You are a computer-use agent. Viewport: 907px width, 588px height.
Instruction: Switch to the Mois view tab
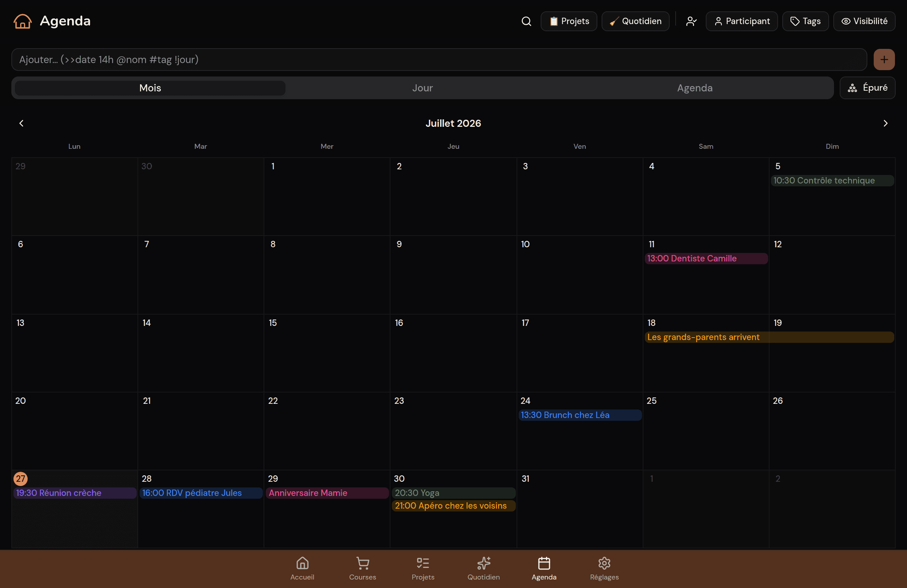(x=150, y=88)
